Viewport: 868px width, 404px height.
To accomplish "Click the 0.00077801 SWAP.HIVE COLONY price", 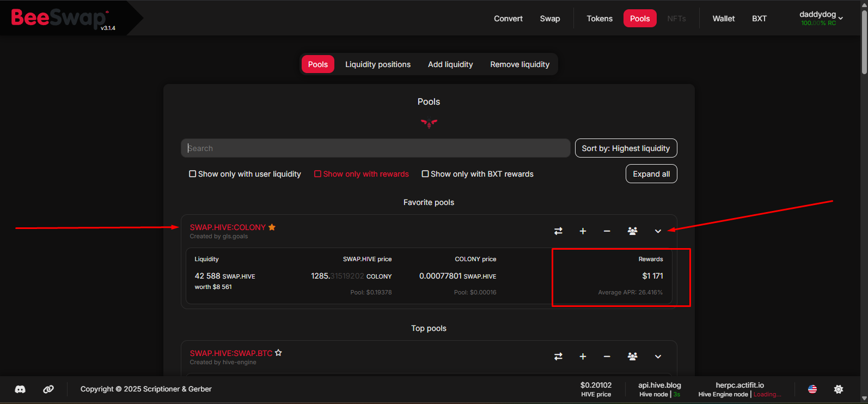I will [457, 276].
